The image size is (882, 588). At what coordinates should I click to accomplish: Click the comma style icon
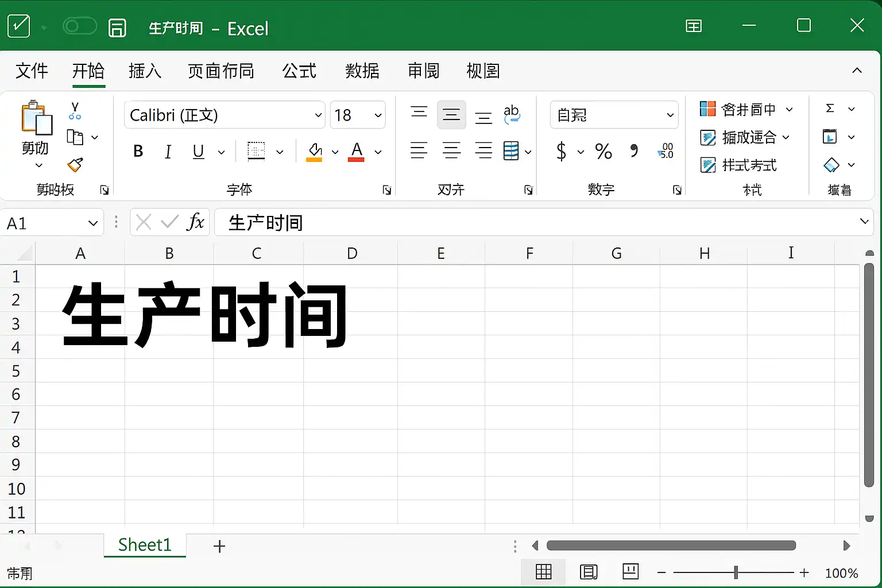tap(634, 151)
